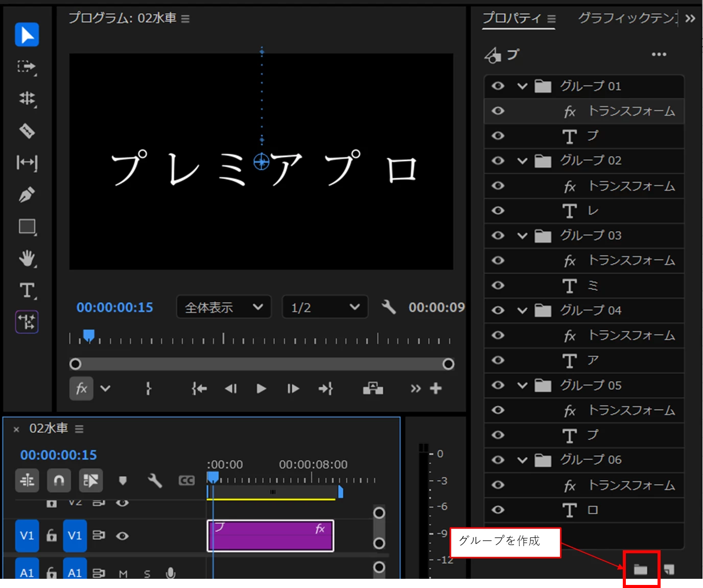
Task: Step forward one frame
Action: click(293, 389)
